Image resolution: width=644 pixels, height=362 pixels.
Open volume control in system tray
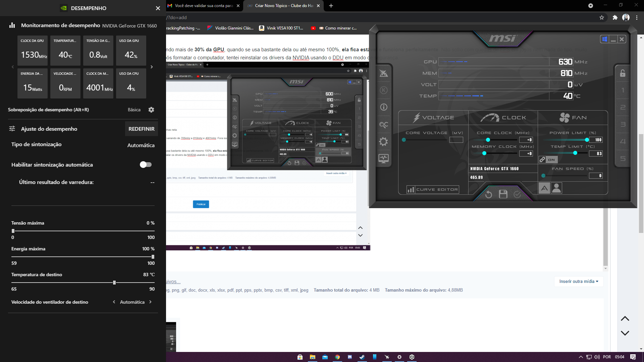click(597, 357)
